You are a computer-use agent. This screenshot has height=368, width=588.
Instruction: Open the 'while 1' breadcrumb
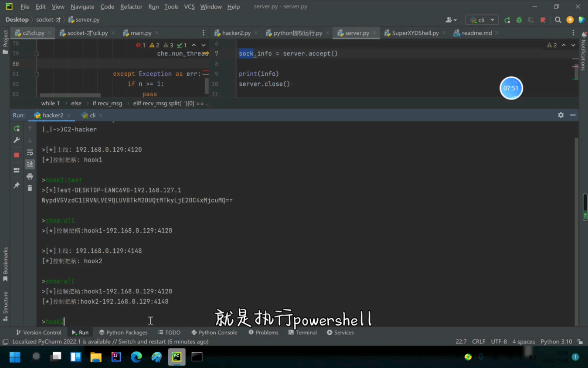coord(50,103)
